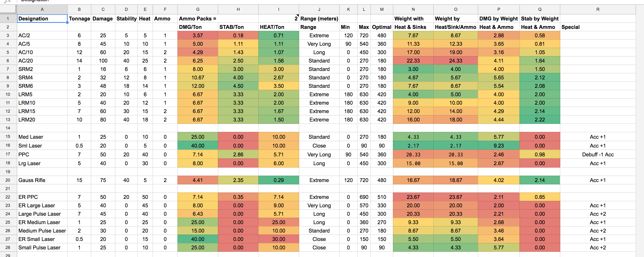Select column R header
Viewport: 644px width, 257px height.
(x=598, y=9)
